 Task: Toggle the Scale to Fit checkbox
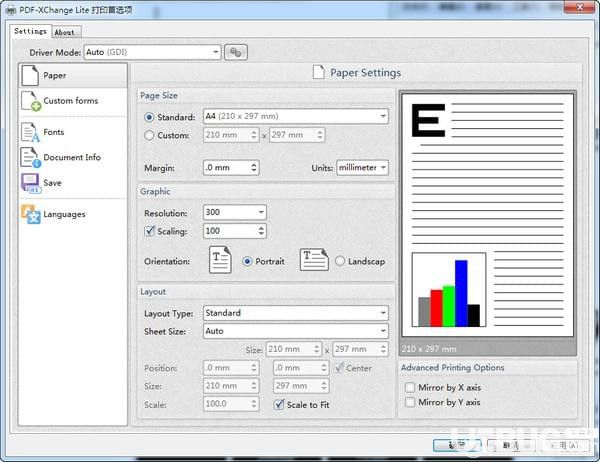coord(279,404)
